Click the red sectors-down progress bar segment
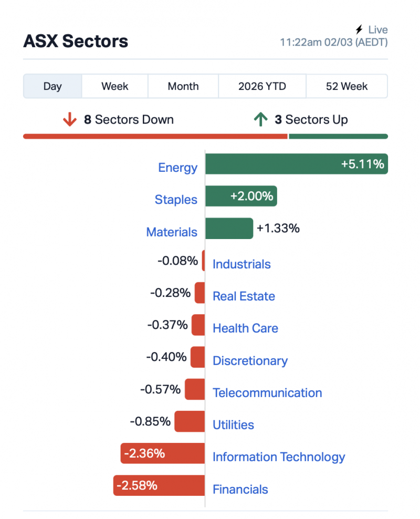The width and height of the screenshot is (420, 519). click(x=155, y=137)
